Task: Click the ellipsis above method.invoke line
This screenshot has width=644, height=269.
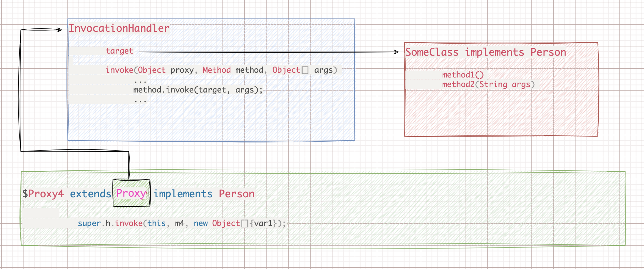Action: click(x=140, y=81)
